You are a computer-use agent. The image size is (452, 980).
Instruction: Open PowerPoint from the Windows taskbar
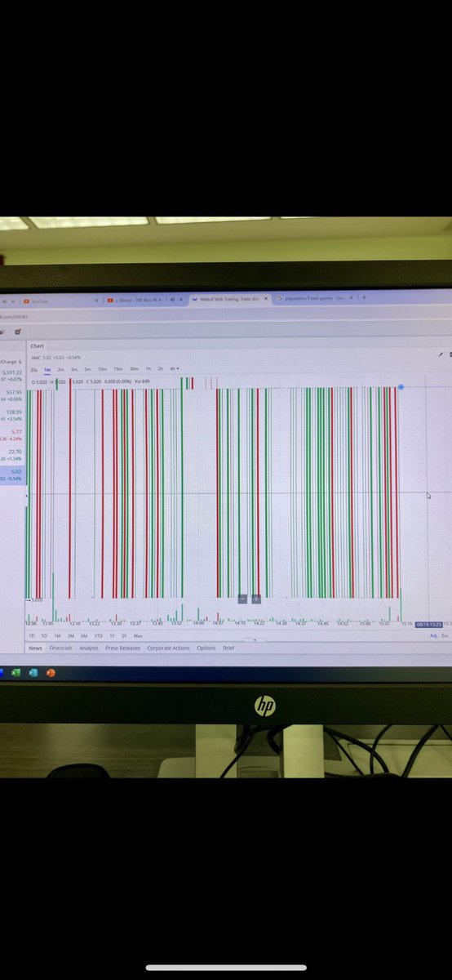[x=51, y=672]
